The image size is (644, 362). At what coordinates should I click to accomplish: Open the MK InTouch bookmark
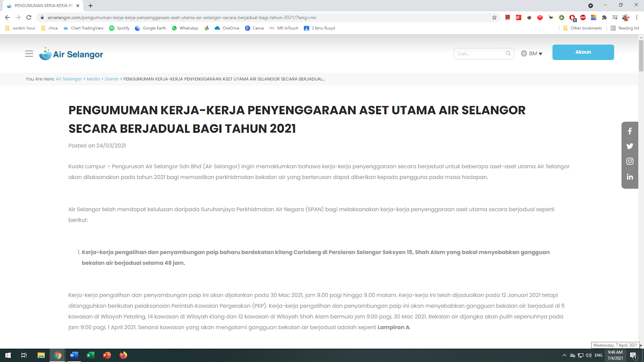[x=284, y=28]
